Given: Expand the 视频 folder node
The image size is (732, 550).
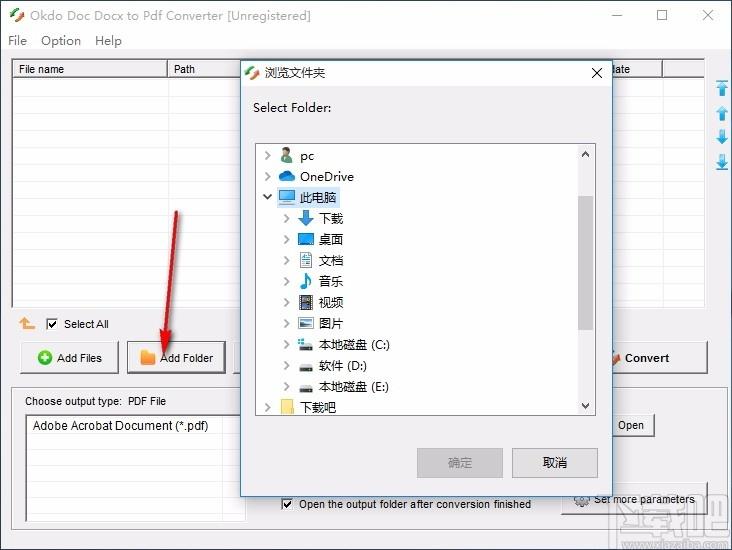Looking at the screenshot, I should [287, 302].
